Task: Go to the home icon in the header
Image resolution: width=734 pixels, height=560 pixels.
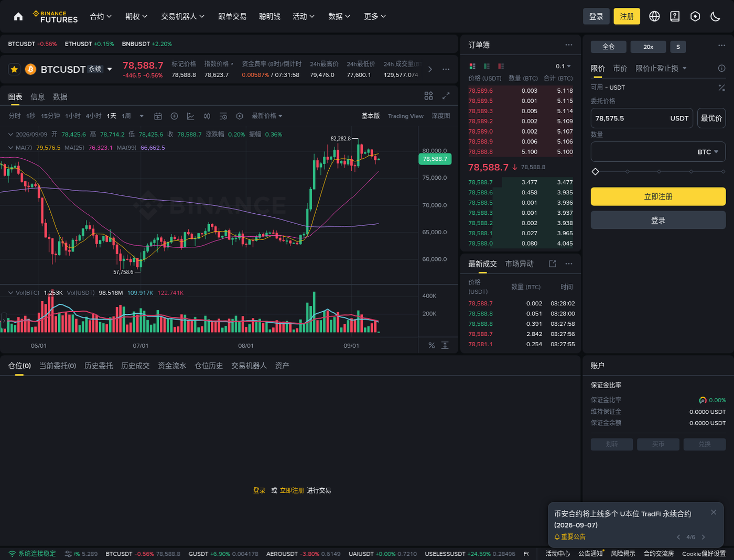Action: coord(18,16)
